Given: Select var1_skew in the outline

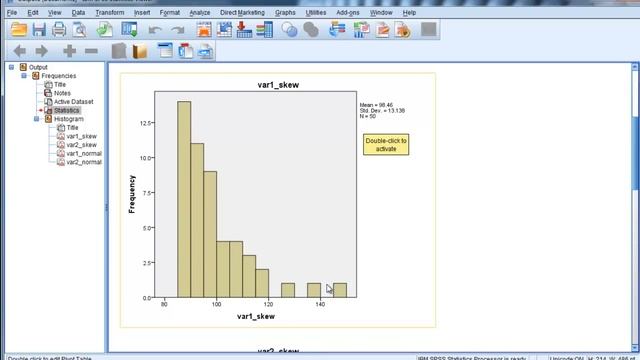Looking at the screenshot, I should click(x=82, y=136).
